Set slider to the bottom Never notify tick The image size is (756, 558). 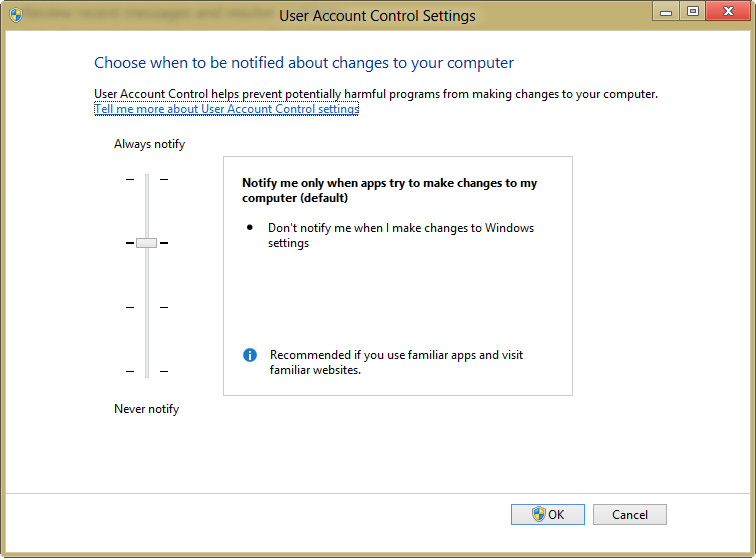147,371
